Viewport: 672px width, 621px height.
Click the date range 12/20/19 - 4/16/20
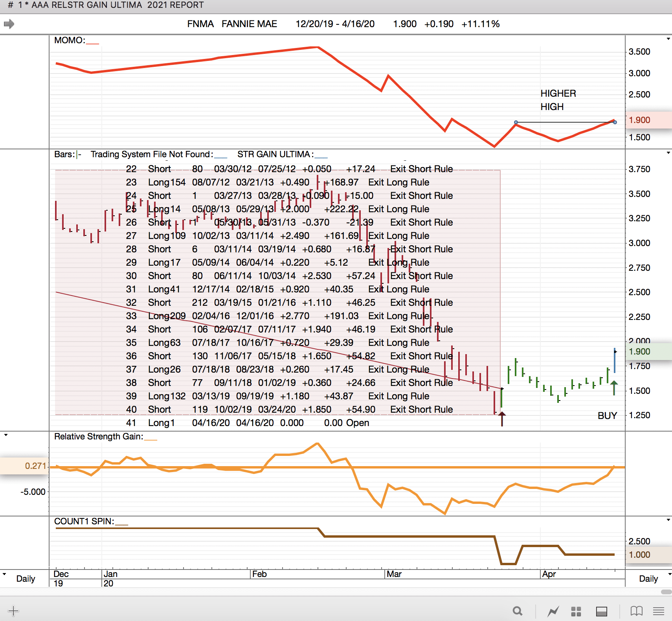[335, 24]
